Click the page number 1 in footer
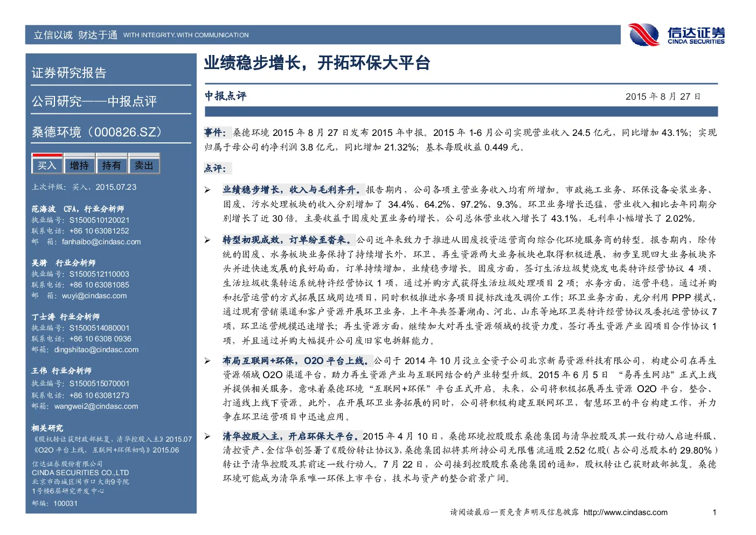Image resolution: width=756 pixels, height=535 pixels. coord(715,512)
